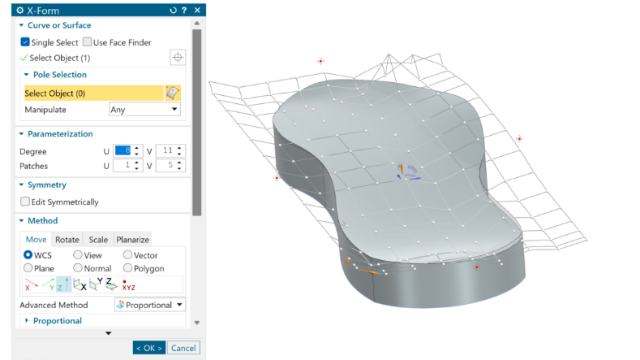Viewport: 640px width, 360px height.
Task: Select the YZ plane move icon
Action: (x=80, y=284)
